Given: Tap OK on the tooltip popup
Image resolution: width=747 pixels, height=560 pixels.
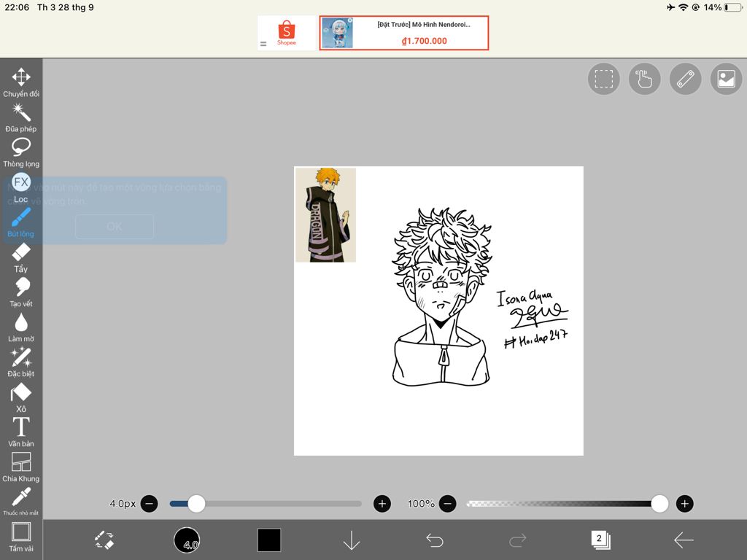Looking at the screenshot, I should click(115, 227).
